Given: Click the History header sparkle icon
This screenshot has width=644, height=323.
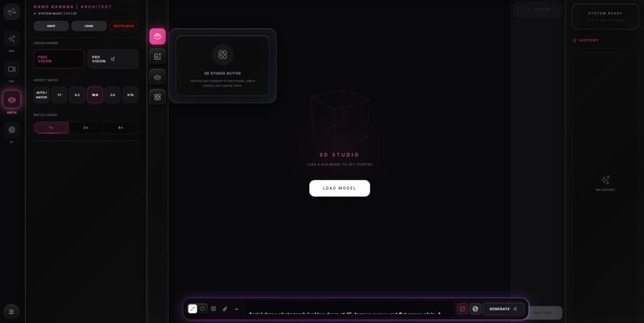Looking at the screenshot, I should pyautogui.click(x=575, y=40).
